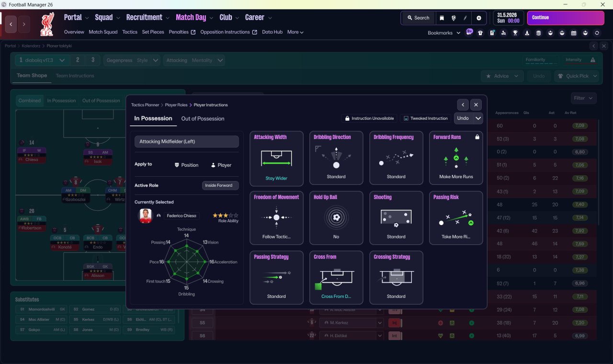Open the world globe icon in the top bar
This screenshot has height=364, width=613.
click(454, 18)
